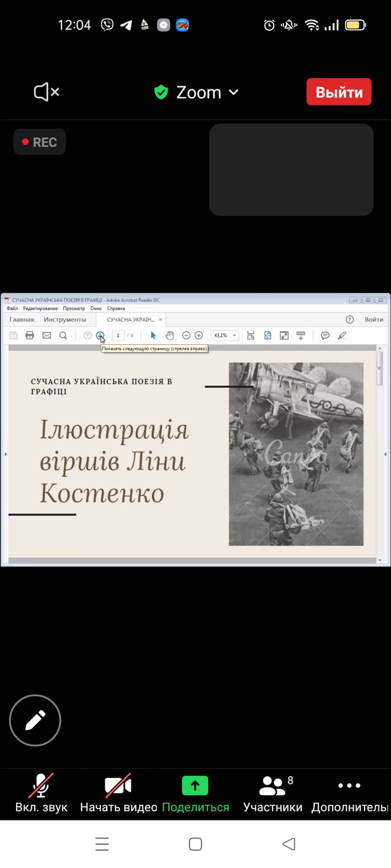
Task: Click the envelope email icon
Action: tap(47, 336)
